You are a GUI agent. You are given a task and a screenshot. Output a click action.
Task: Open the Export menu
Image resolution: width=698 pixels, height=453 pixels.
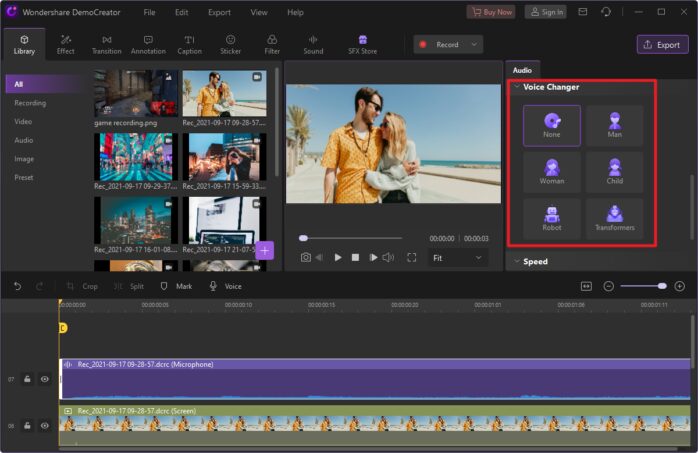219,12
